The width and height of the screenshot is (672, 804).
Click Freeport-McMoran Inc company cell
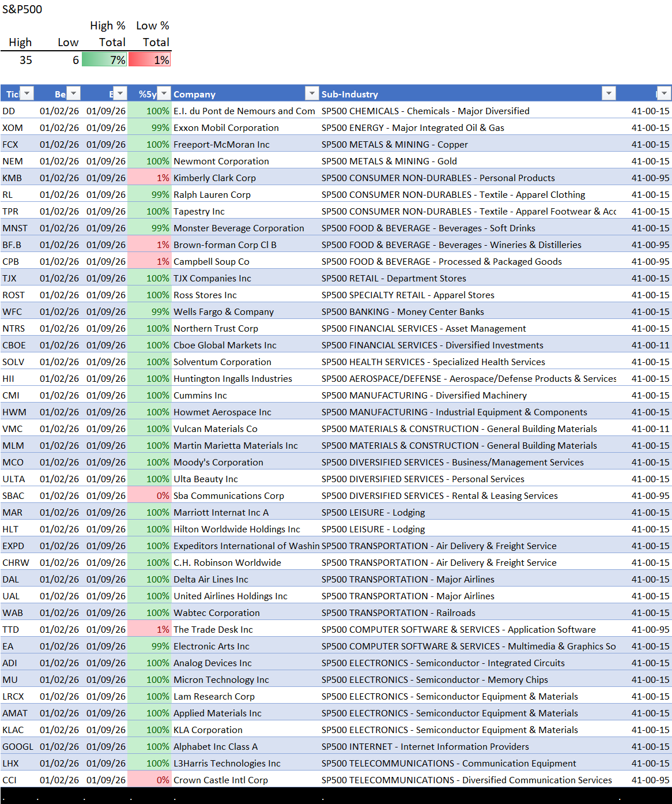point(246,144)
